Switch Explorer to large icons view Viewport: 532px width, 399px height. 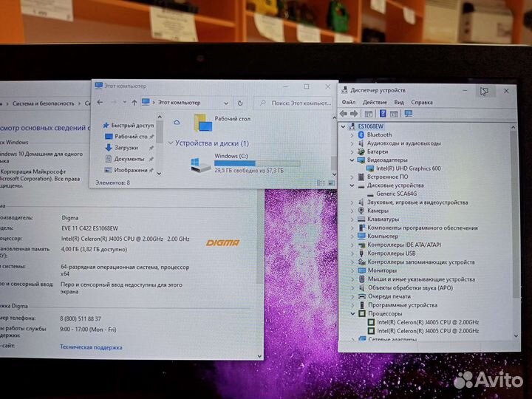331,183
